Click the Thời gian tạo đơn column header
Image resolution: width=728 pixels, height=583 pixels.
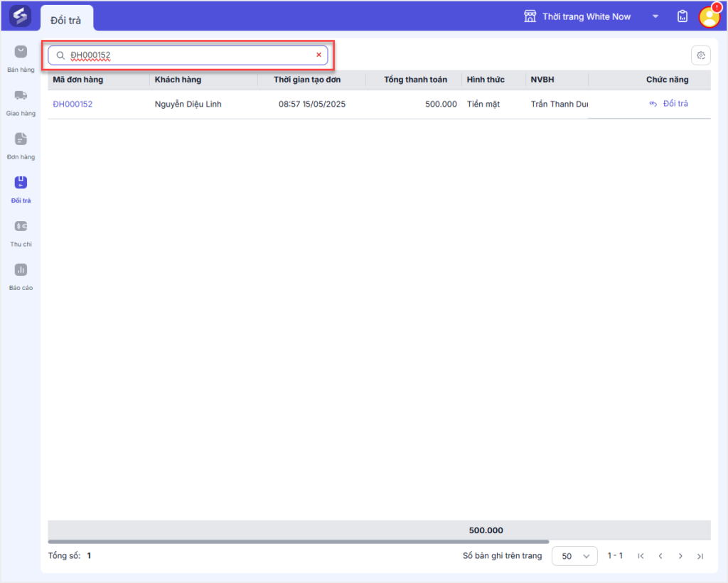coord(307,80)
